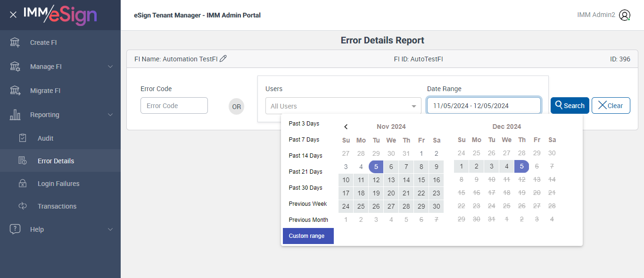Select the Custom range option

coord(307,236)
